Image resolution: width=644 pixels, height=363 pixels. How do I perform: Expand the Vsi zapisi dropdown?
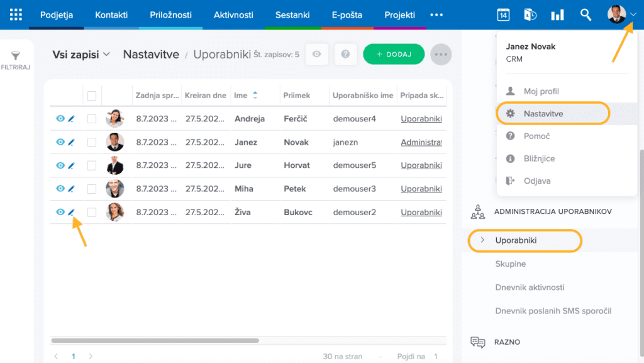click(x=81, y=55)
